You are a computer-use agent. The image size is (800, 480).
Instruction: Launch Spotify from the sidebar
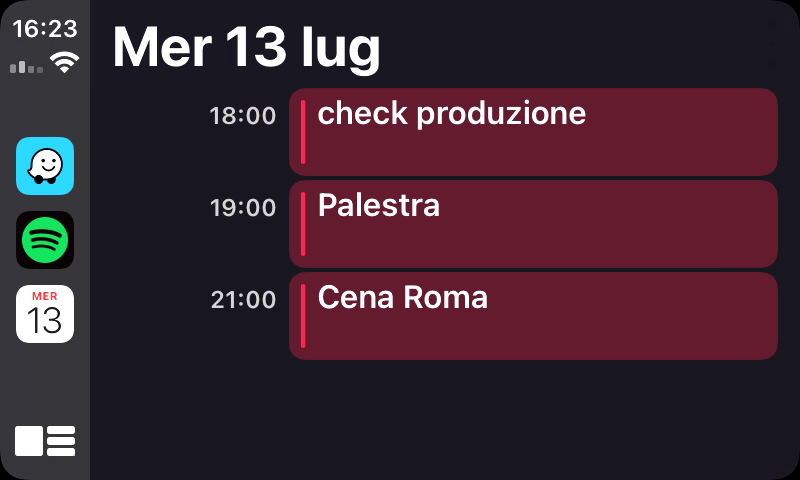(x=45, y=240)
